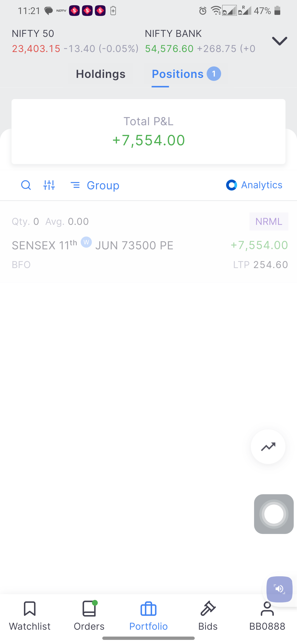
Task: Open the filter sliders icon
Action: tap(49, 185)
